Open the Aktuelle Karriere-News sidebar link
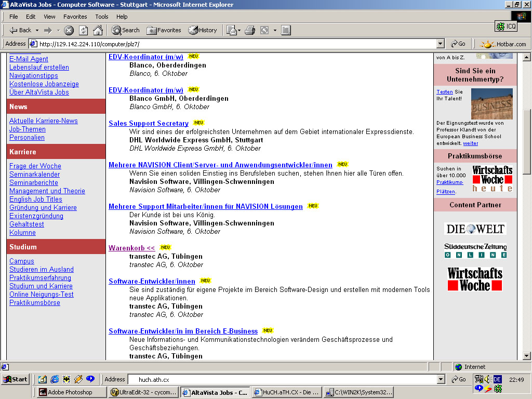 click(x=44, y=121)
